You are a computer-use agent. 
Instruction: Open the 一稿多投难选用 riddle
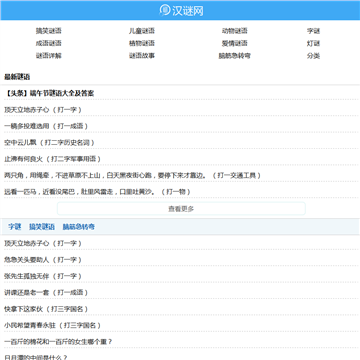[x=46, y=126]
